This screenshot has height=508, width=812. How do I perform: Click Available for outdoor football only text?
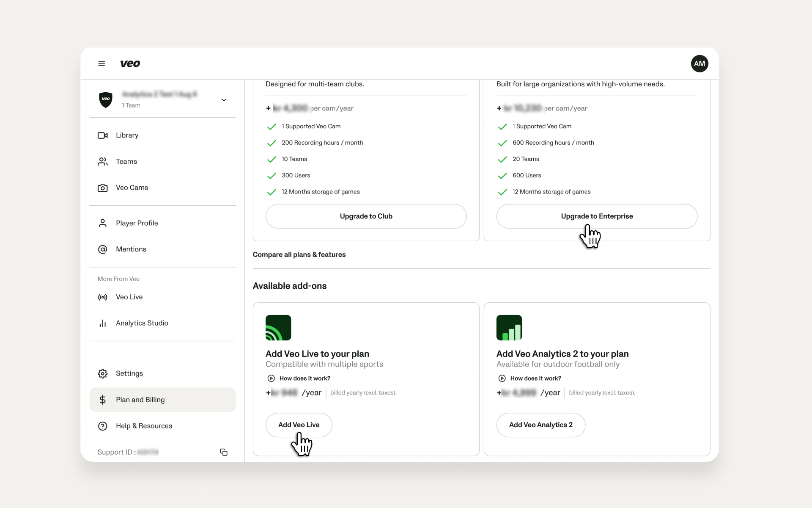(558, 364)
